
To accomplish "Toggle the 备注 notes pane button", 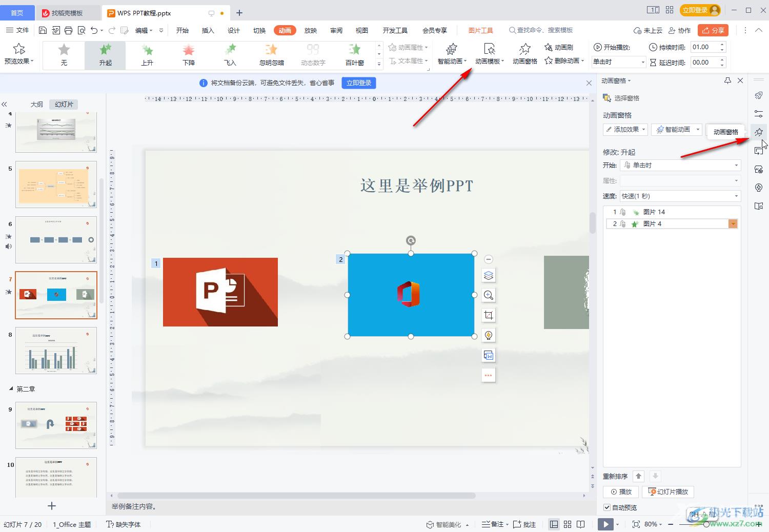I will pyautogui.click(x=495, y=524).
